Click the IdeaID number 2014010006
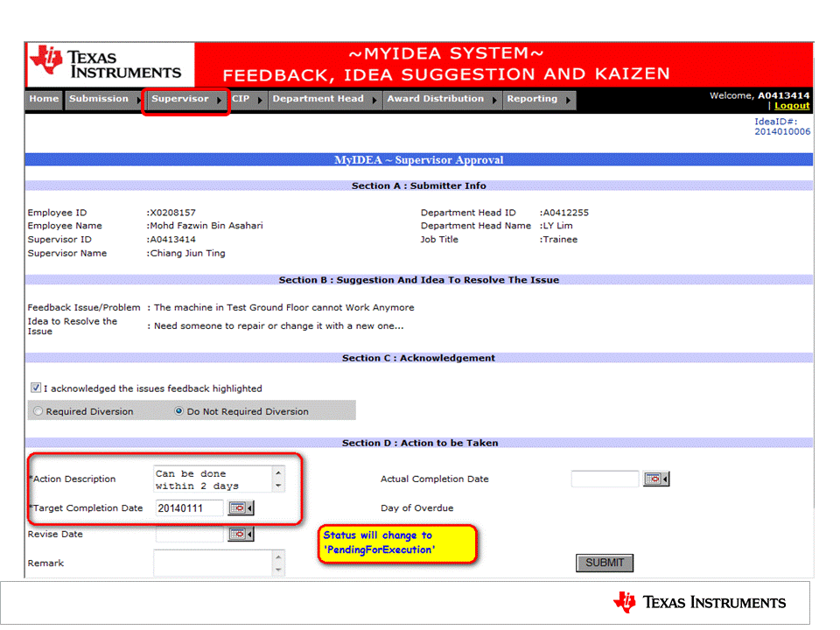This screenshot has width=840, height=630. tap(782, 132)
